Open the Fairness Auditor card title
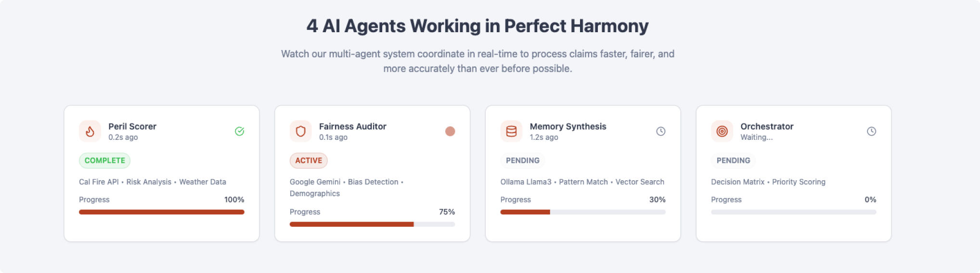 [353, 126]
